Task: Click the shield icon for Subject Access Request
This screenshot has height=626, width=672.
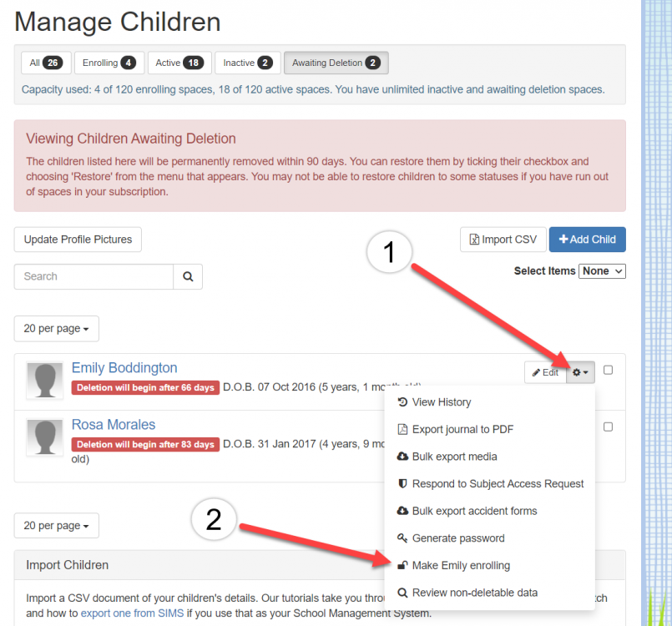Action: coord(402,484)
